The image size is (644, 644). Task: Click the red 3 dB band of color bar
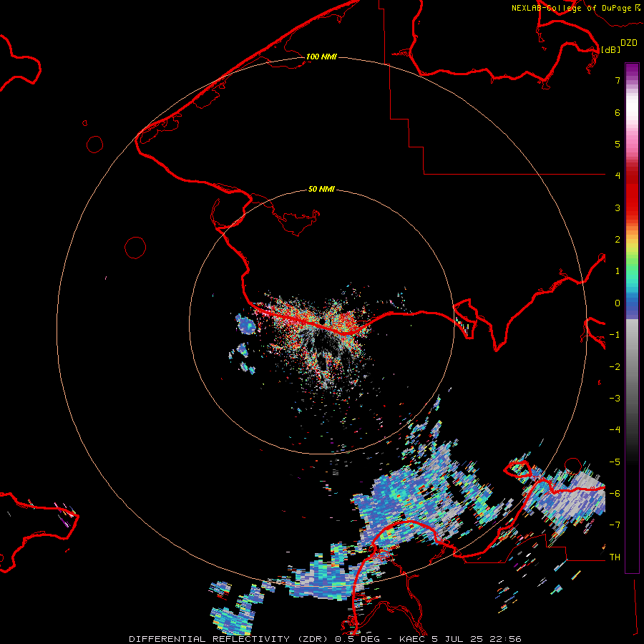632,208
